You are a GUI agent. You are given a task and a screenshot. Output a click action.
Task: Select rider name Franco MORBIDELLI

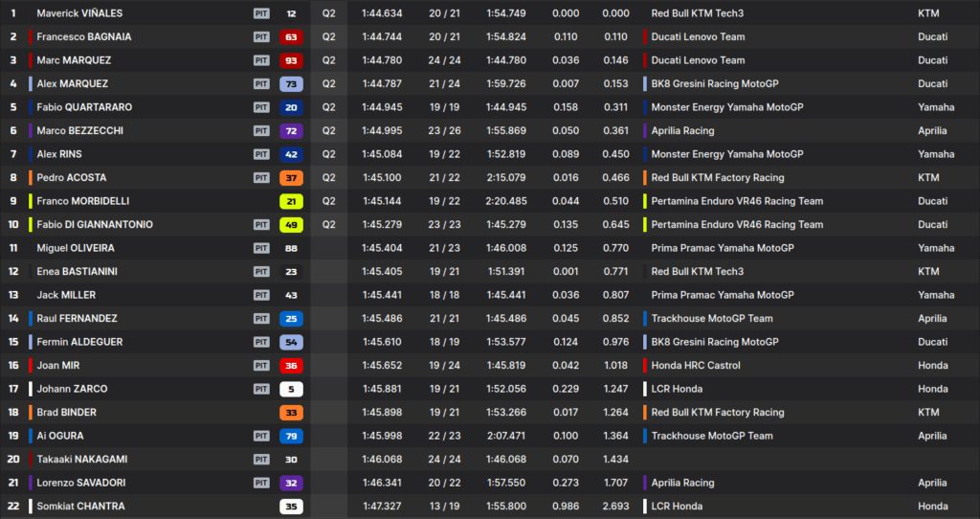(x=83, y=201)
